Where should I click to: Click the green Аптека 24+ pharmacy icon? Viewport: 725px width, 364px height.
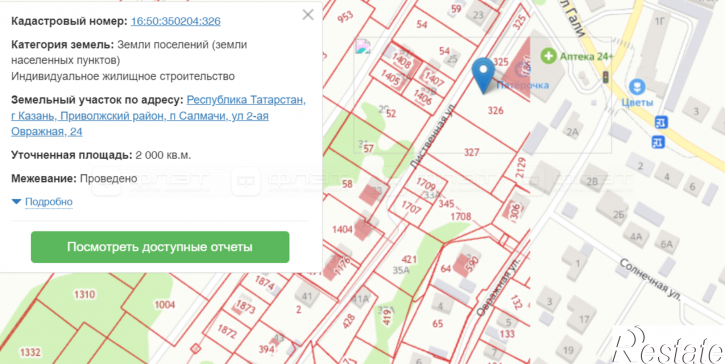click(x=548, y=56)
